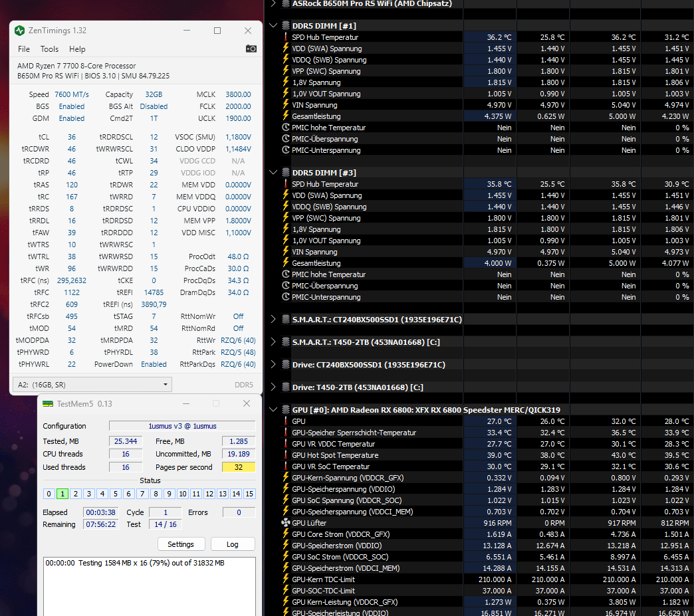Click the Log button in TestMem5

[233, 544]
